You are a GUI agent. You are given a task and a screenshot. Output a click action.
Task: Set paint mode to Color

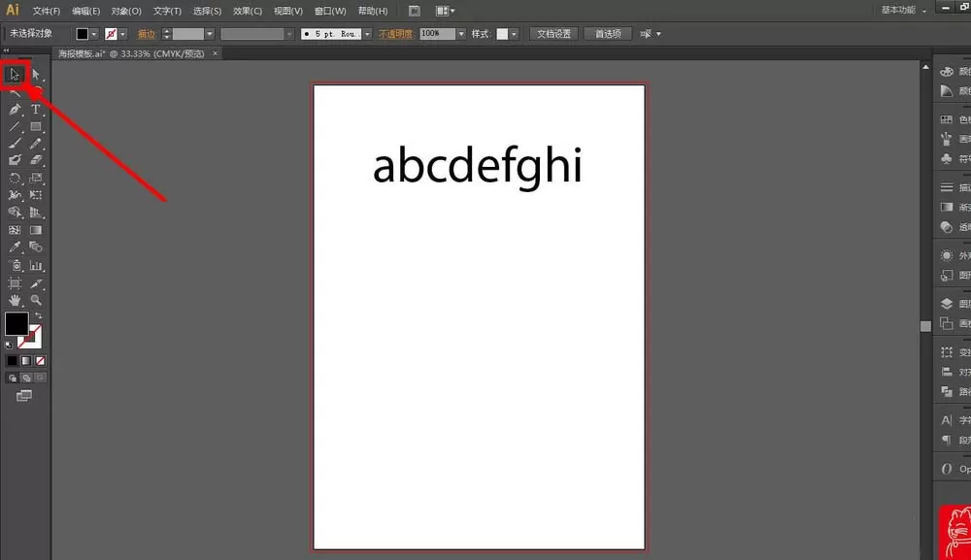click(12, 361)
